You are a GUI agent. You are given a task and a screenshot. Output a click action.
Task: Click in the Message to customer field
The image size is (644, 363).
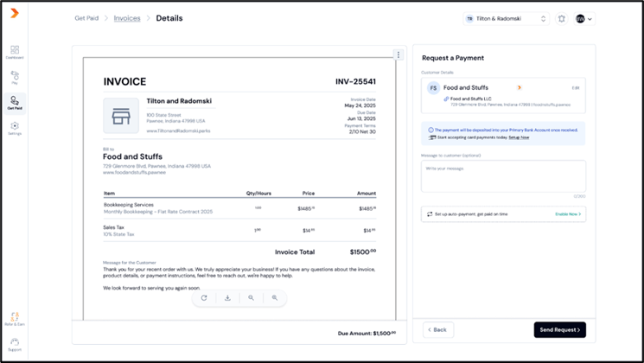coord(503,176)
